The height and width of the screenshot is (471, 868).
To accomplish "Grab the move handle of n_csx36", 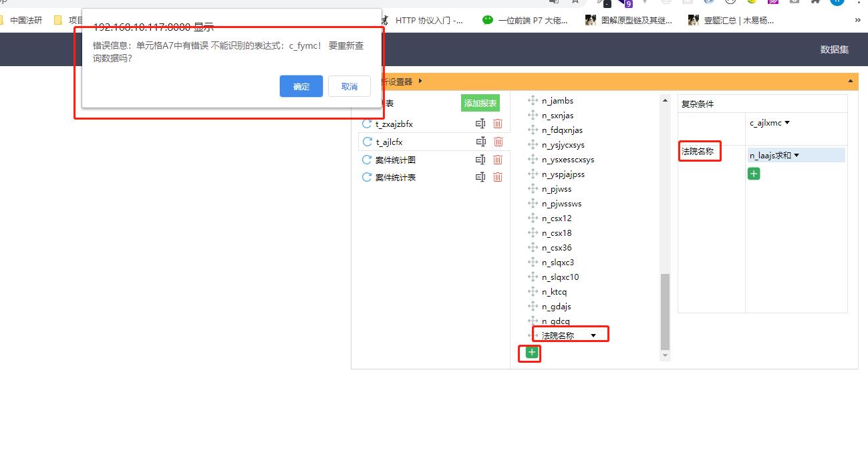I will tap(533, 247).
